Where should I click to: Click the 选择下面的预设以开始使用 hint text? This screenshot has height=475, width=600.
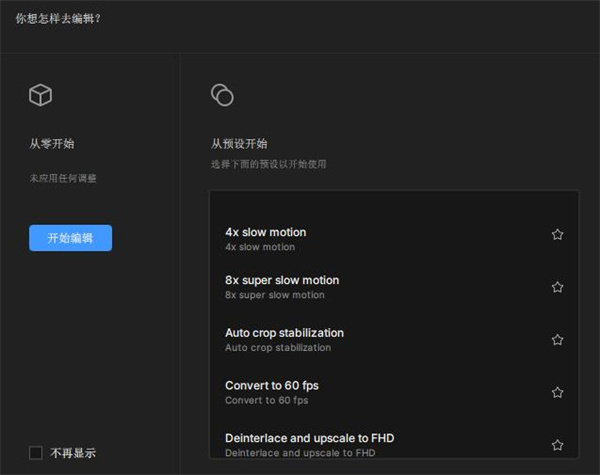tap(267, 164)
